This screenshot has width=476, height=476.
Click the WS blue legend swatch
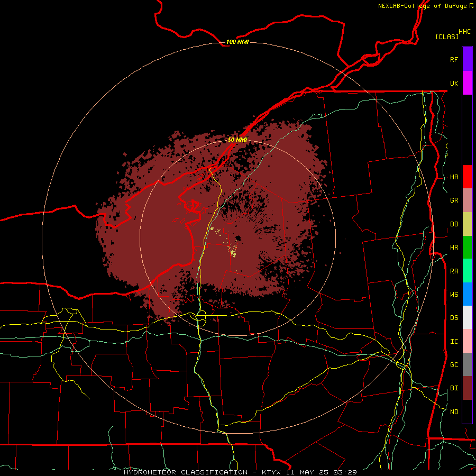pos(467,294)
